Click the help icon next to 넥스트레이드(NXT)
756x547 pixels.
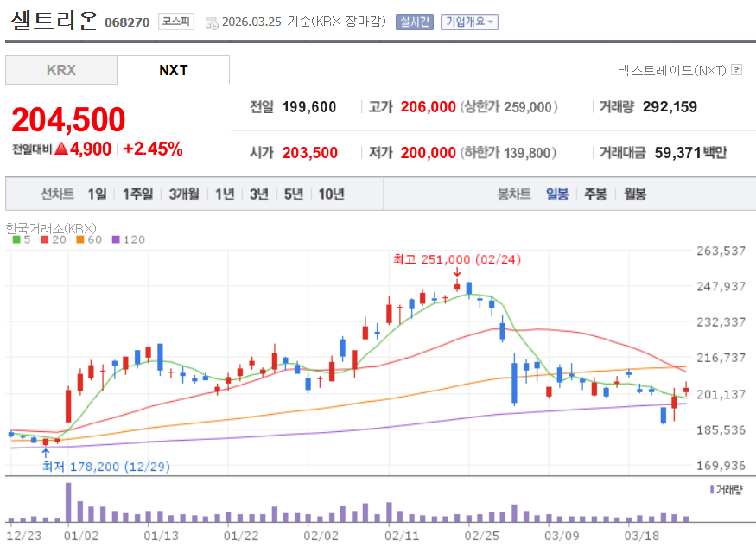click(736, 70)
